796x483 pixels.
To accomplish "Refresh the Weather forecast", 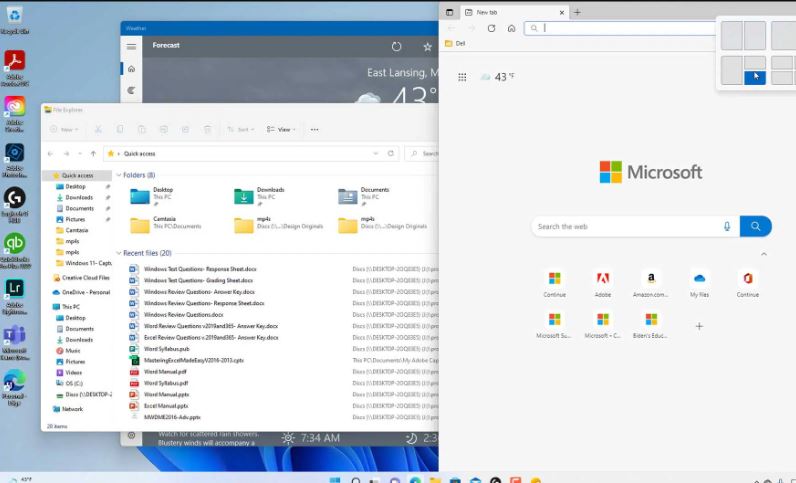I will pyautogui.click(x=396, y=47).
